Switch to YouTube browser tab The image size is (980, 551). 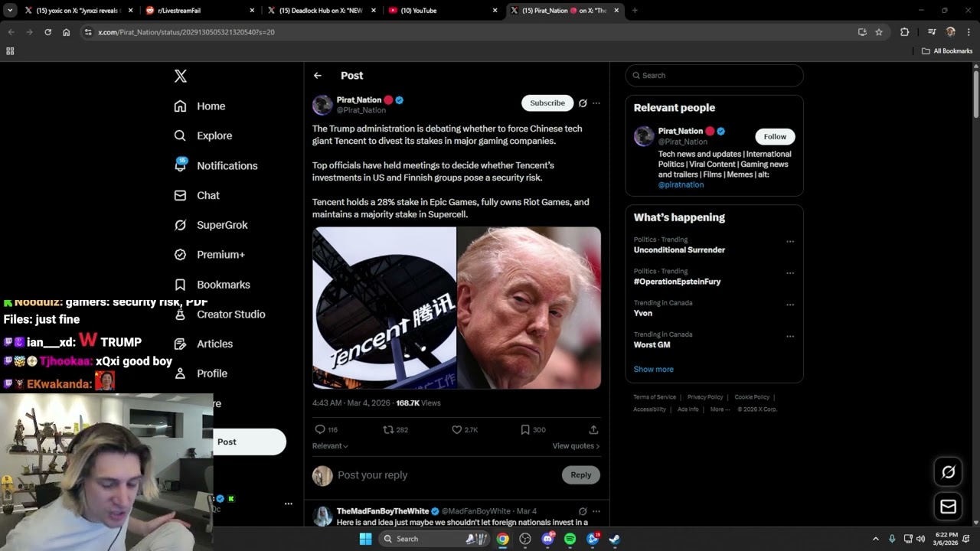(x=443, y=11)
